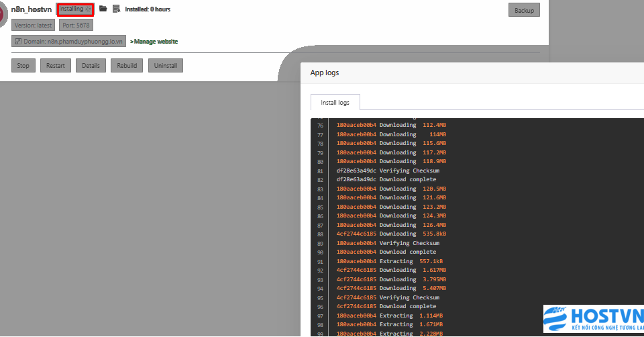Select log line 83 Downloading 120.5MB
The image size is (644, 337).
click(391, 189)
